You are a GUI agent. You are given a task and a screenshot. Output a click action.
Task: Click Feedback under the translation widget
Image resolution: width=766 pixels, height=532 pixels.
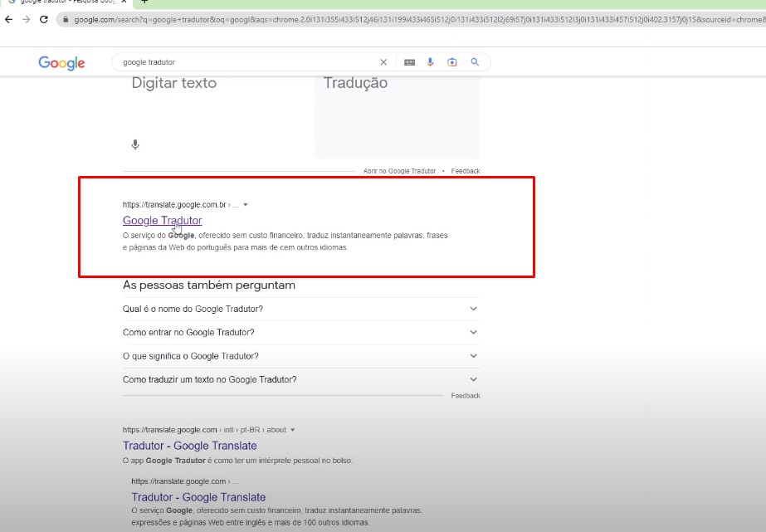[466, 171]
